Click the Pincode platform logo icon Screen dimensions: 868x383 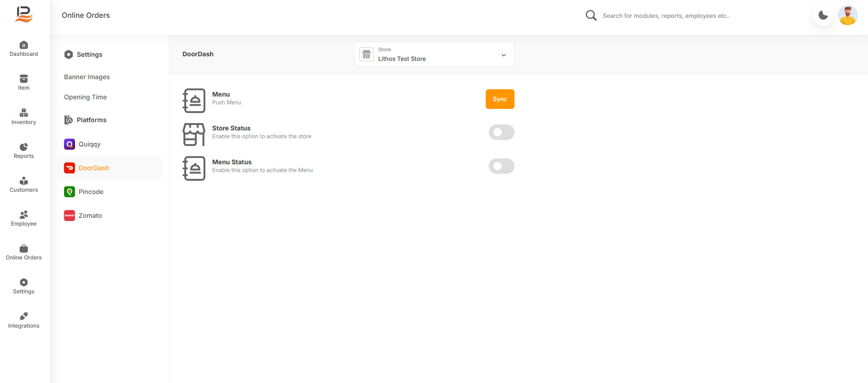coord(70,192)
